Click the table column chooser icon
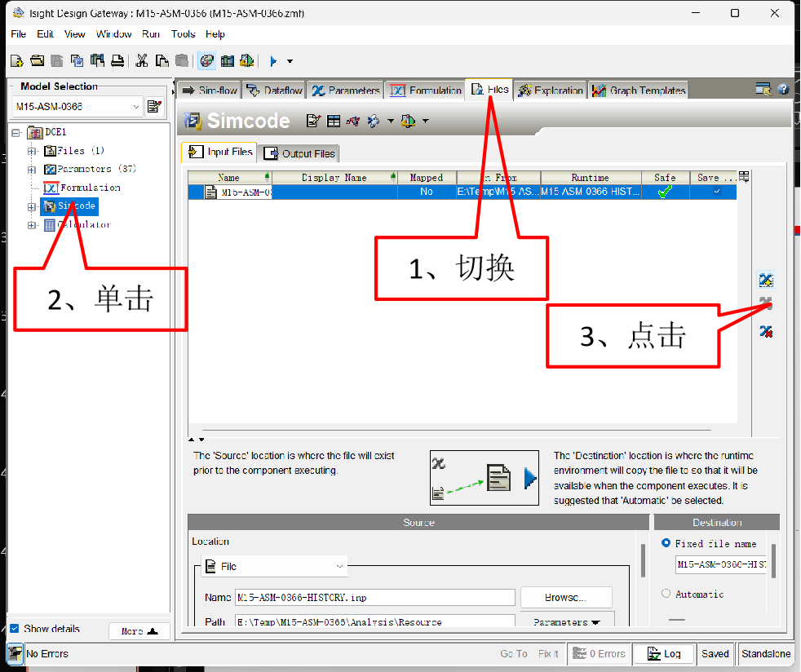The height and width of the screenshot is (672, 801). [744, 177]
